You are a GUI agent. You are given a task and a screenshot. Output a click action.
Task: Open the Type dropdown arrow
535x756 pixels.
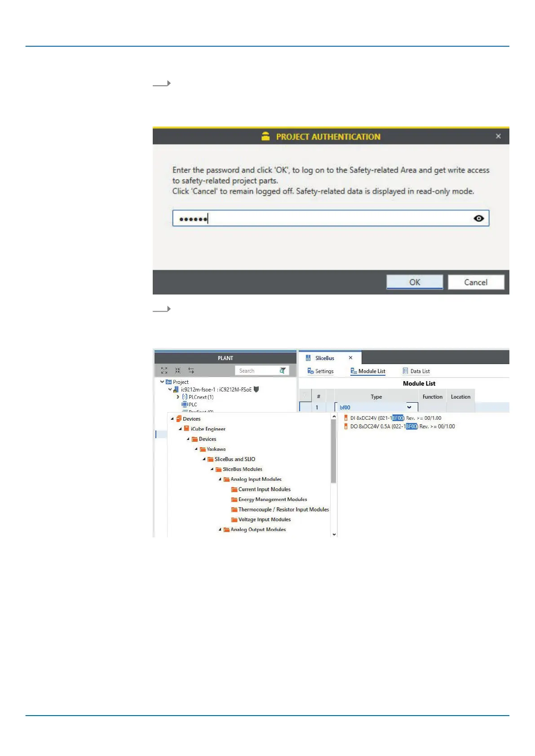pos(409,407)
